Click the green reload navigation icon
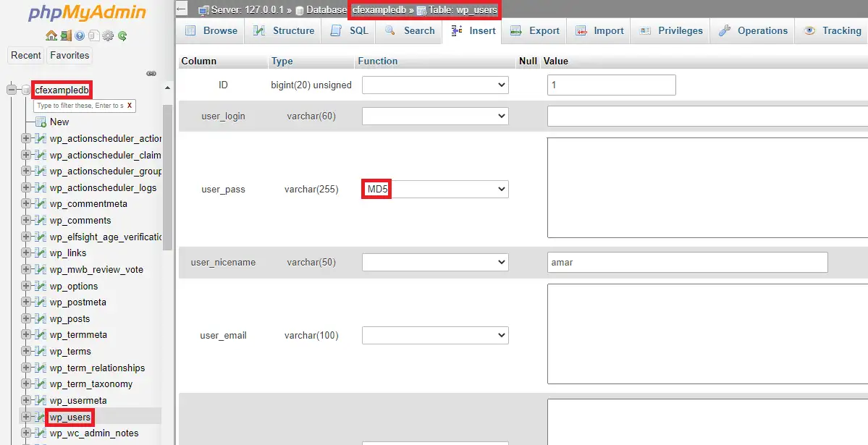The image size is (868, 445). 122,36
